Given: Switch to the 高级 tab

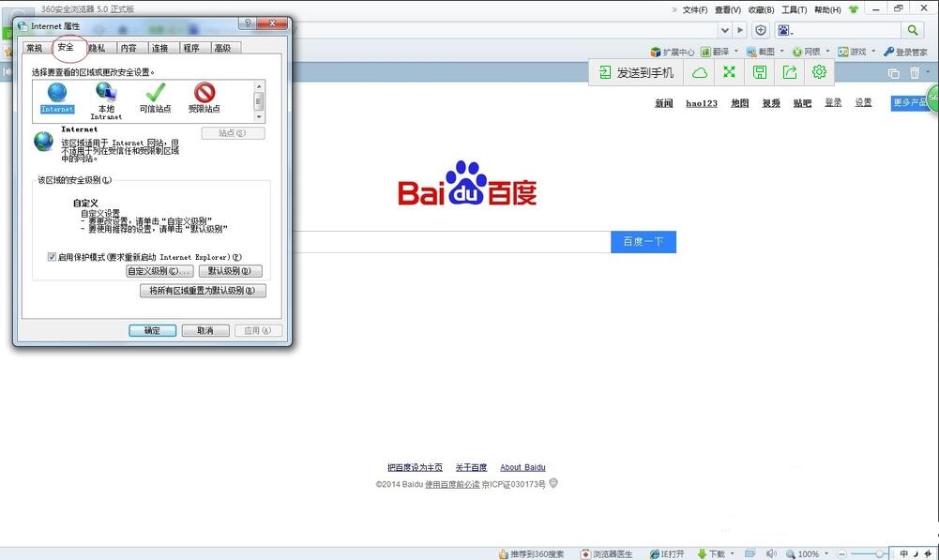Looking at the screenshot, I should 222,48.
